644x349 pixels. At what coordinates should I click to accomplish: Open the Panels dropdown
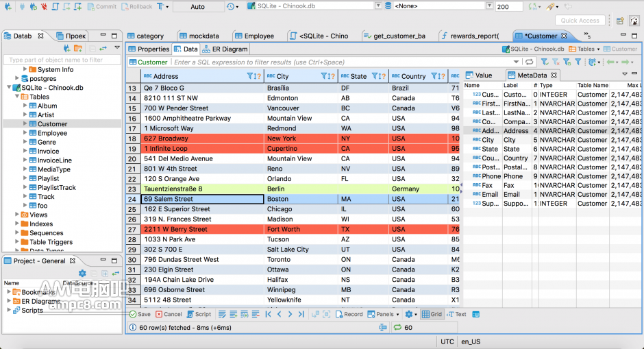pyautogui.click(x=383, y=314)
